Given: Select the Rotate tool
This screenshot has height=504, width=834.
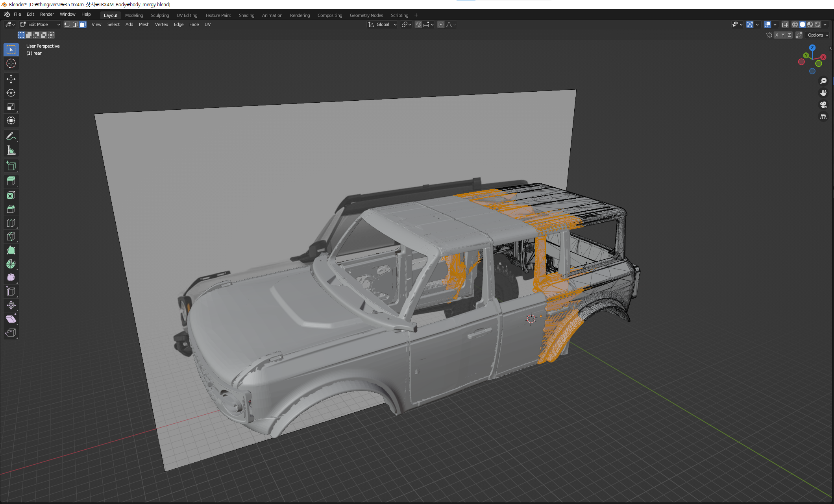Looking at the screenshot, I should (x=11, y=93).
